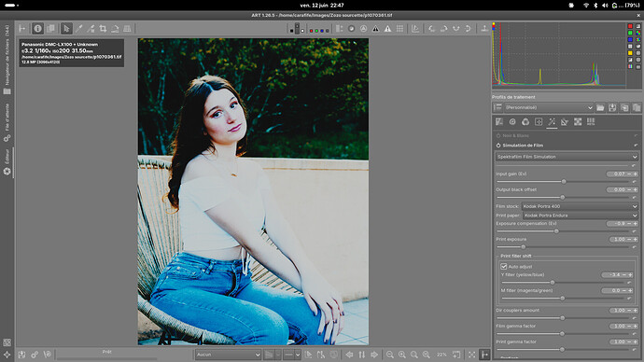Zoom out of the preview

[390, 355]
